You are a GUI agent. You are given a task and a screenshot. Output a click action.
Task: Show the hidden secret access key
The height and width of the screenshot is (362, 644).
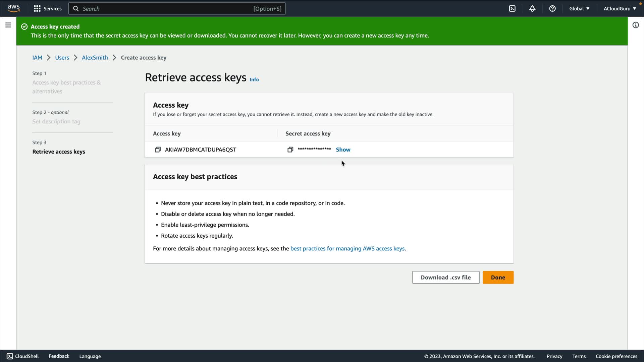pyautogui.click(x=343, y=149)
